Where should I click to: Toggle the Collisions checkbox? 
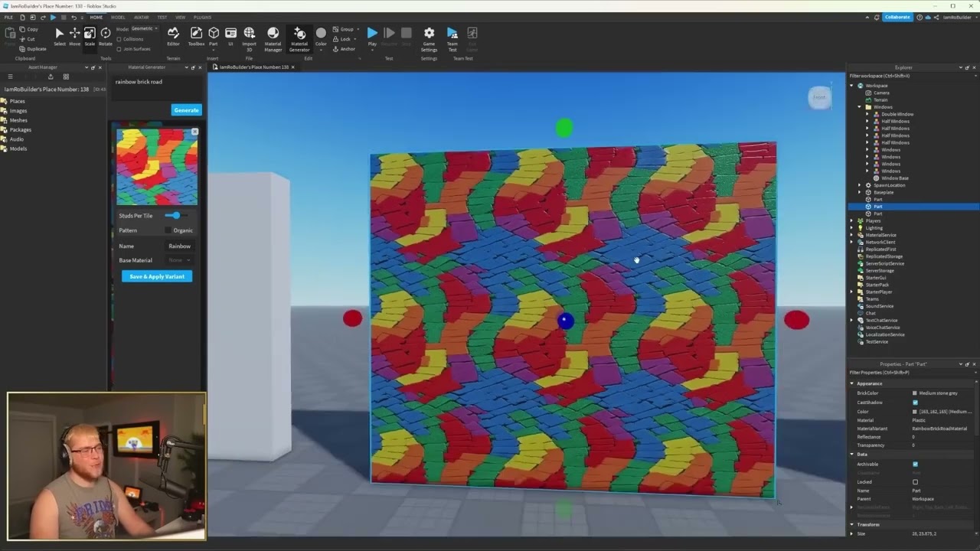(x=119, y=39)
